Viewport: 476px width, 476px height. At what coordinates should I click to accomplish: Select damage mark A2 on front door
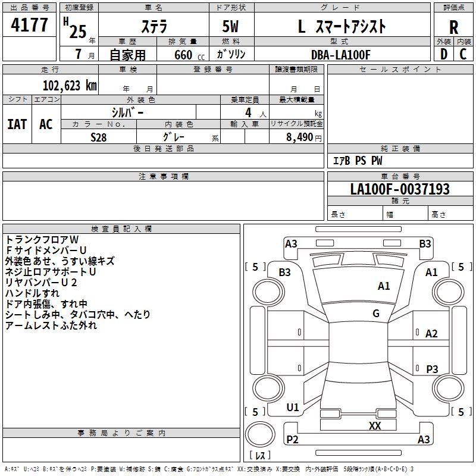point(431,334)
